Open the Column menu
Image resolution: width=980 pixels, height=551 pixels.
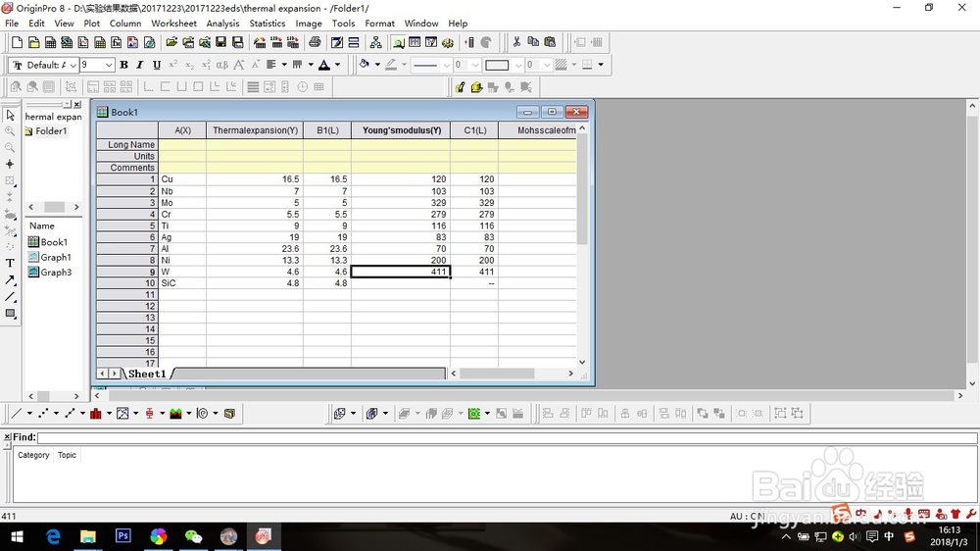click(125, 24)
